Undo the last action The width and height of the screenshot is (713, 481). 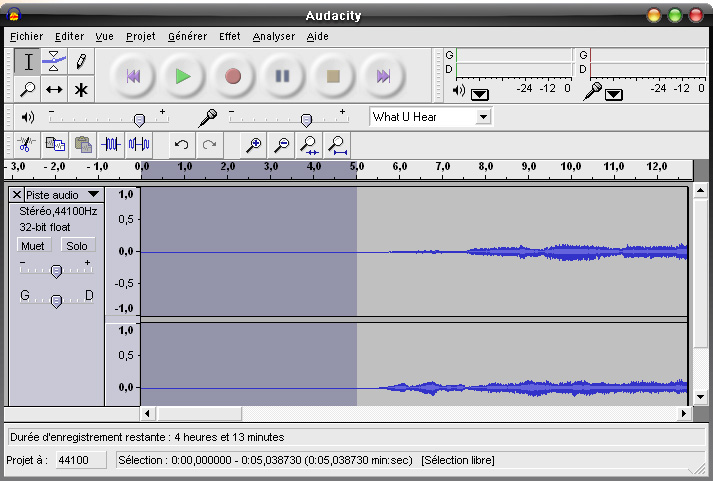(181, 145)
